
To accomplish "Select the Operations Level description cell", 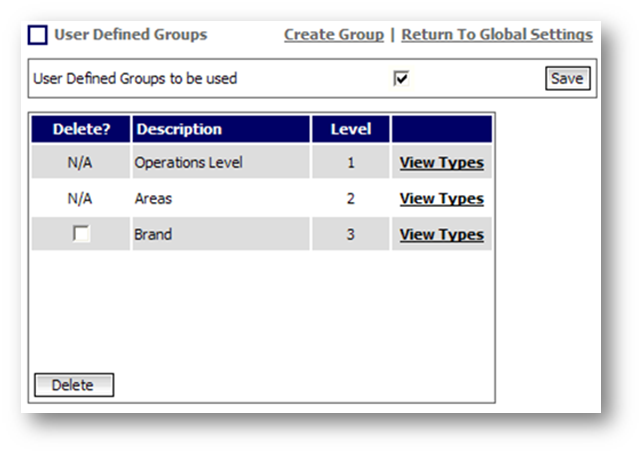I will click(x=188, y=163).
